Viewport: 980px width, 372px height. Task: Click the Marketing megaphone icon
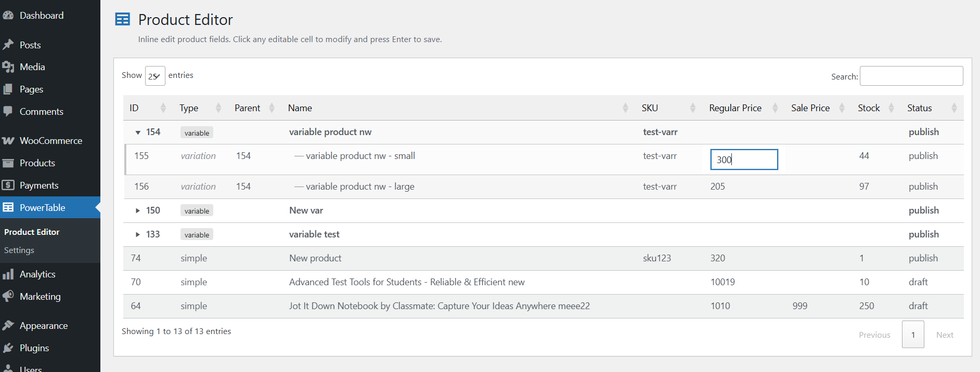click(8, 296)
